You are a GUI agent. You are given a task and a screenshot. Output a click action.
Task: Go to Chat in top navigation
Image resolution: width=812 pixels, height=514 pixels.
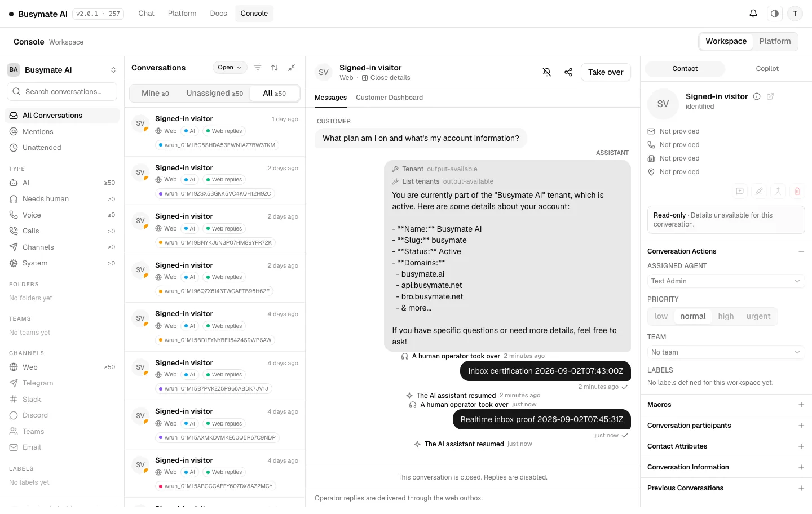pos(146,14)
